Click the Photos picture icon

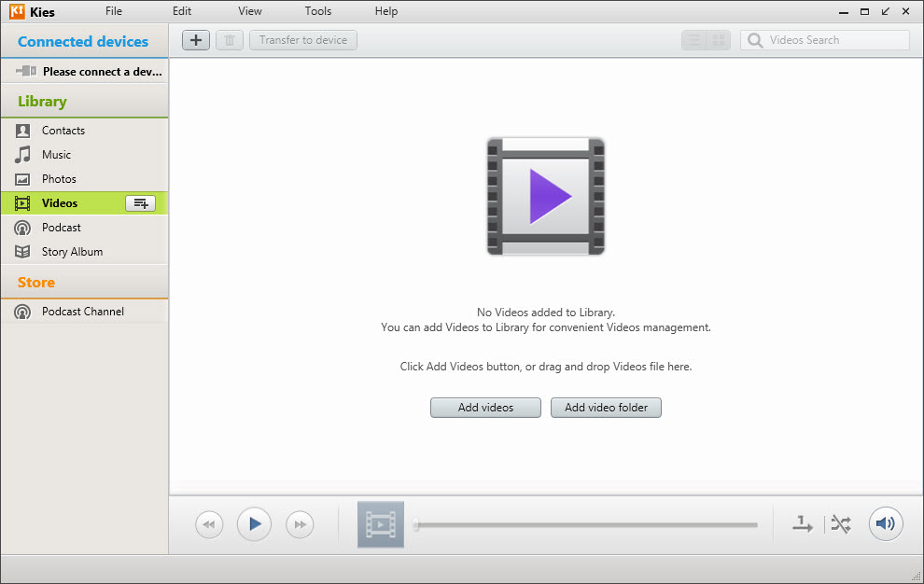tap(22, 179)
